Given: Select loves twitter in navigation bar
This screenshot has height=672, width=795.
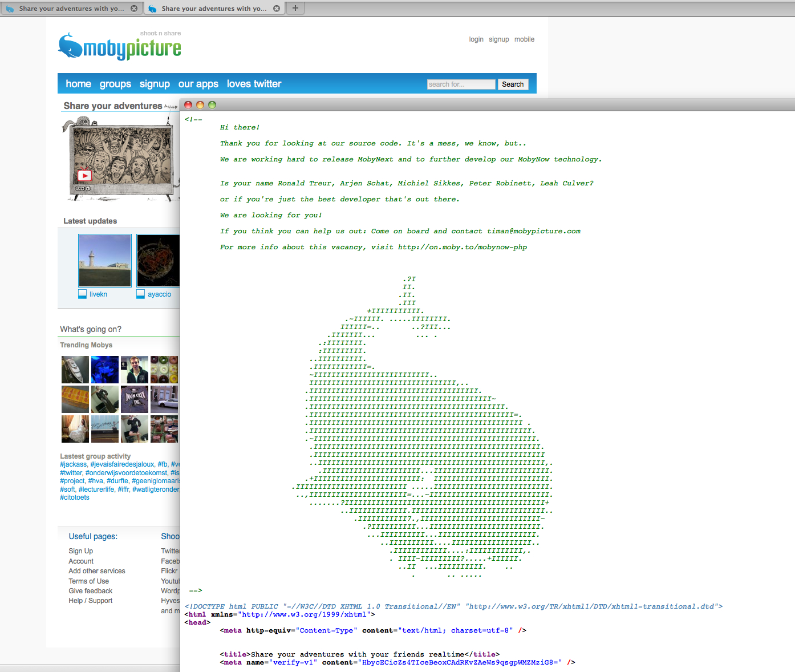Looking at the screenshot, I should (254, 84).
